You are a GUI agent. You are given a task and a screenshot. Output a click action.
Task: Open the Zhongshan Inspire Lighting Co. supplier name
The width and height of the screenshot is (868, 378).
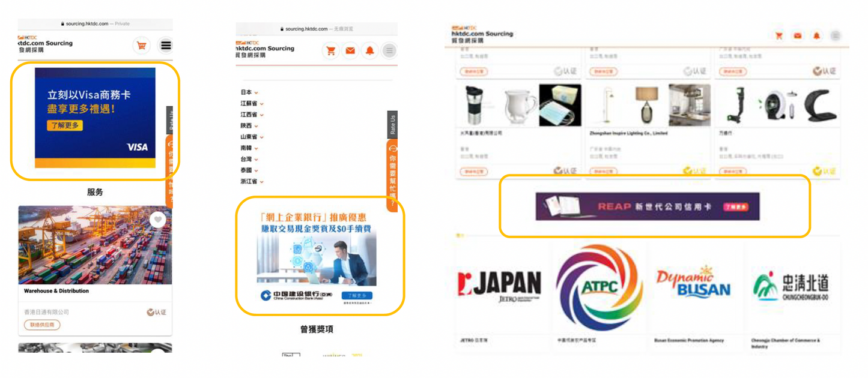coord(628,133)
